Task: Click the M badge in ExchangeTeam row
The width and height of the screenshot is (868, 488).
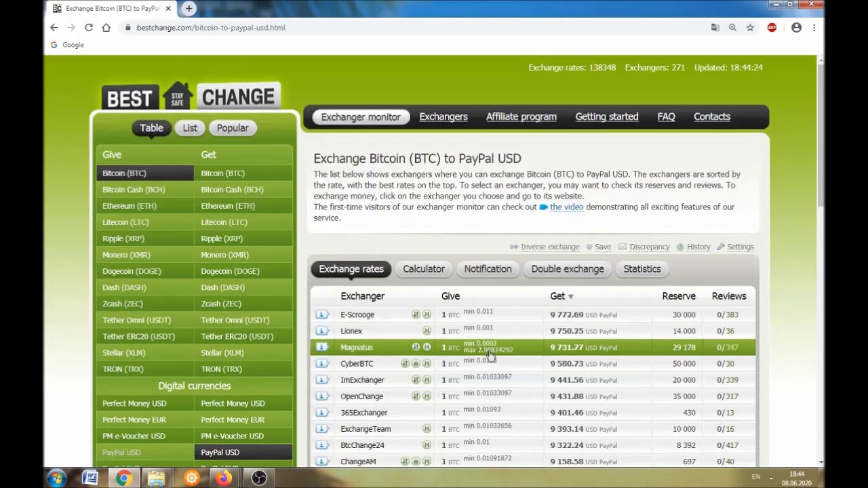Action: (x=427, y=428)
